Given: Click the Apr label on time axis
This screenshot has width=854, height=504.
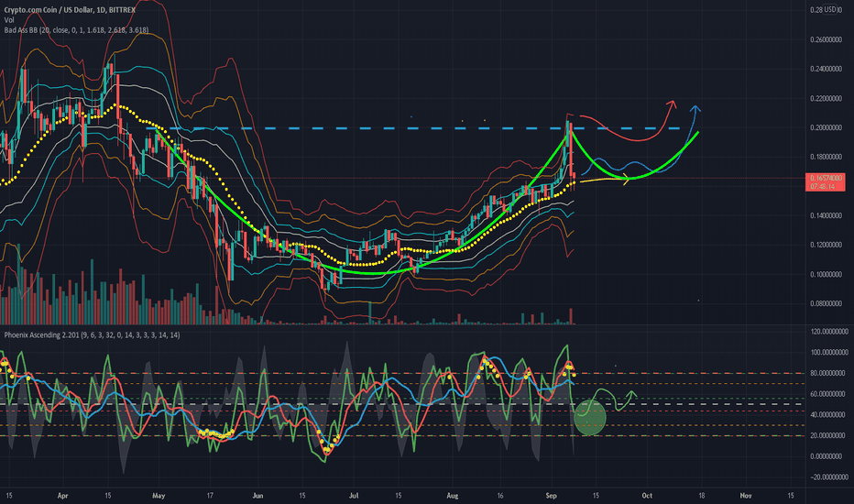Looking at the screenshot, I should tap(62, 496).
